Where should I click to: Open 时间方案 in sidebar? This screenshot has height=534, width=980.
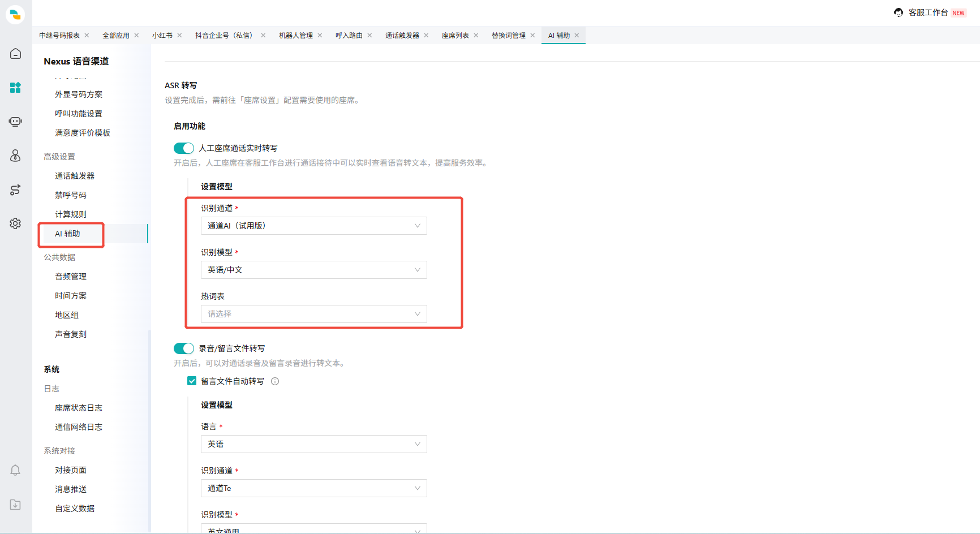coord(71,296)
